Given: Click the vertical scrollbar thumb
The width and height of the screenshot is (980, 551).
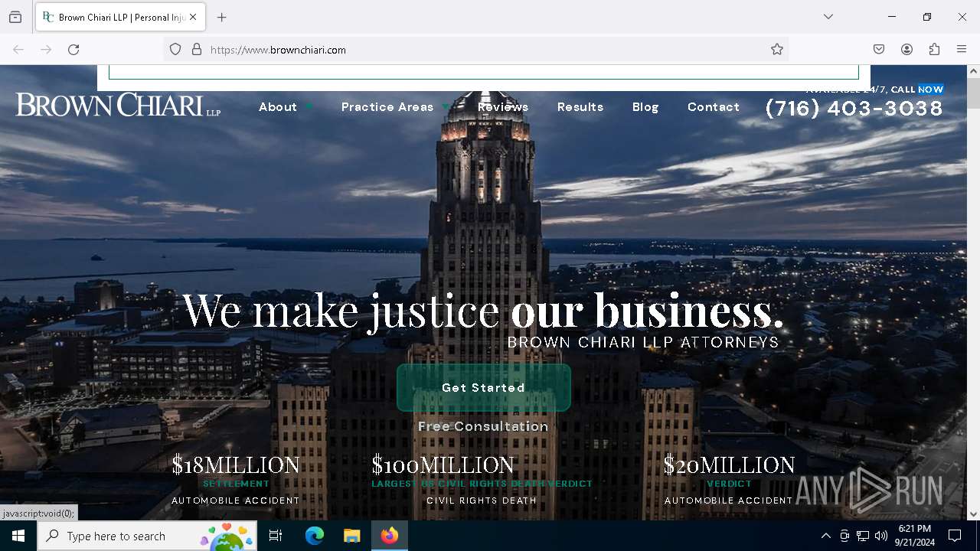Looking at the screenshot, I should [x=973, y=93].
